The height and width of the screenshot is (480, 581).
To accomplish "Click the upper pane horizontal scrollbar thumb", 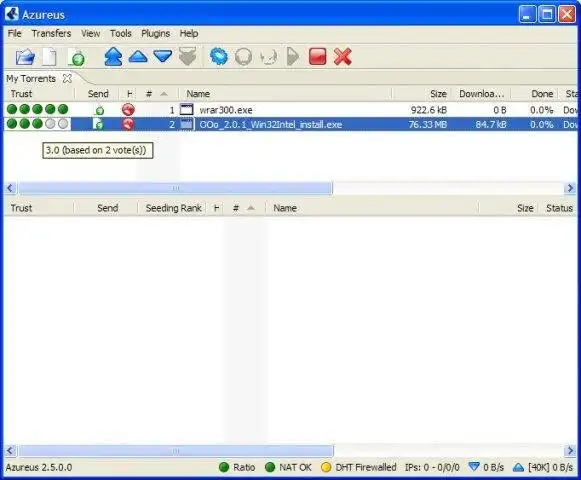I will tap(176, 188).
